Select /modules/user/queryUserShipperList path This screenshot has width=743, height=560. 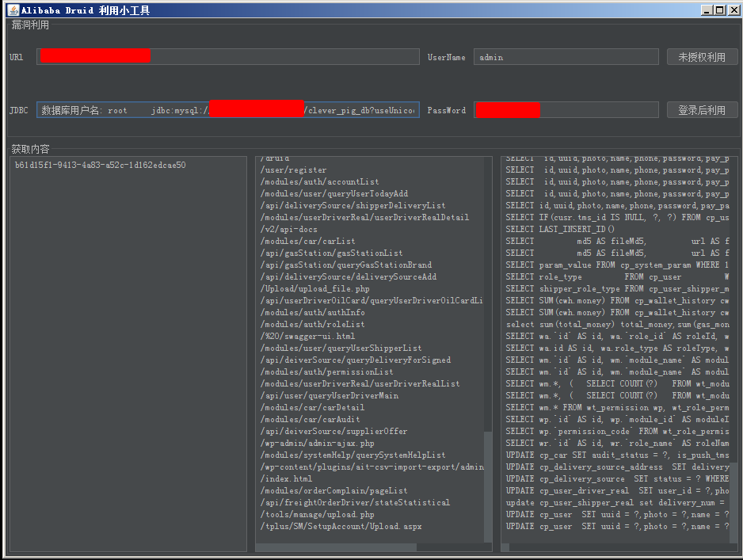341,348
